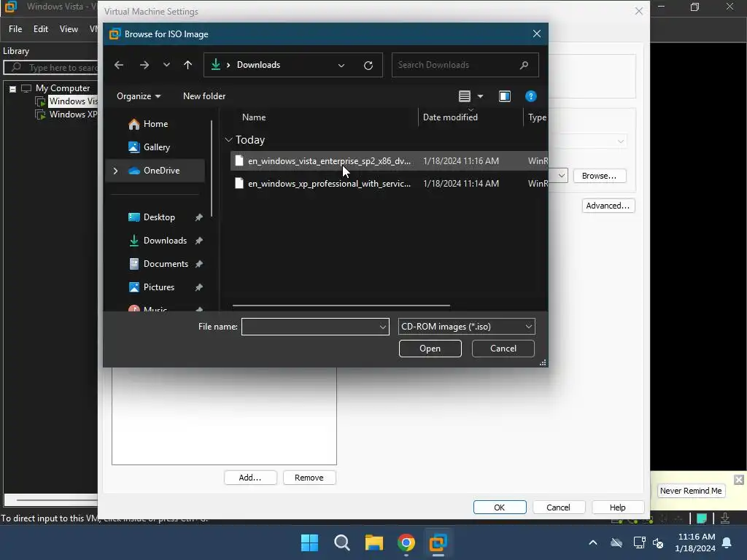This screenshot has height=560, width=747.
Task: Toggle the preview pane
Action: (505, 96)
